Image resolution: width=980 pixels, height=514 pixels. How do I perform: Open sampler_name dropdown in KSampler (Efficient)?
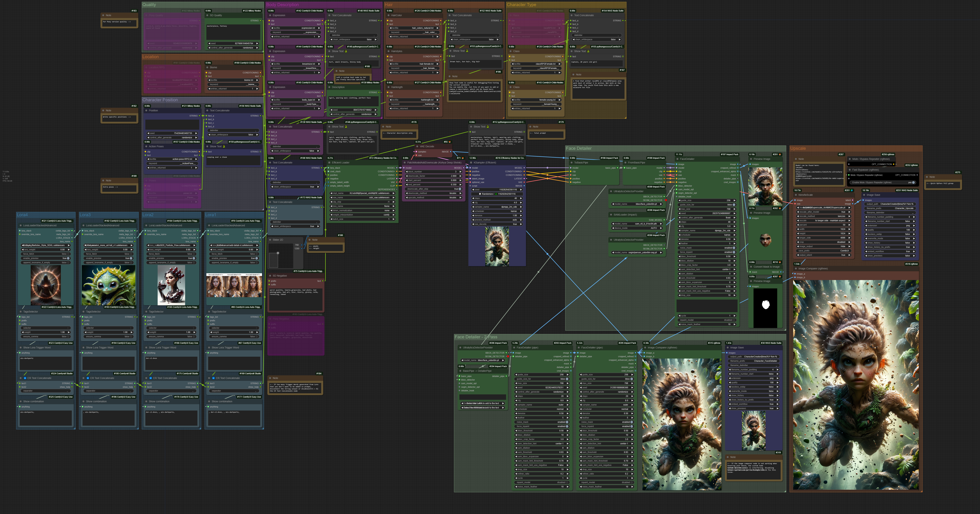pyautogui.click(x=497, y=207)
